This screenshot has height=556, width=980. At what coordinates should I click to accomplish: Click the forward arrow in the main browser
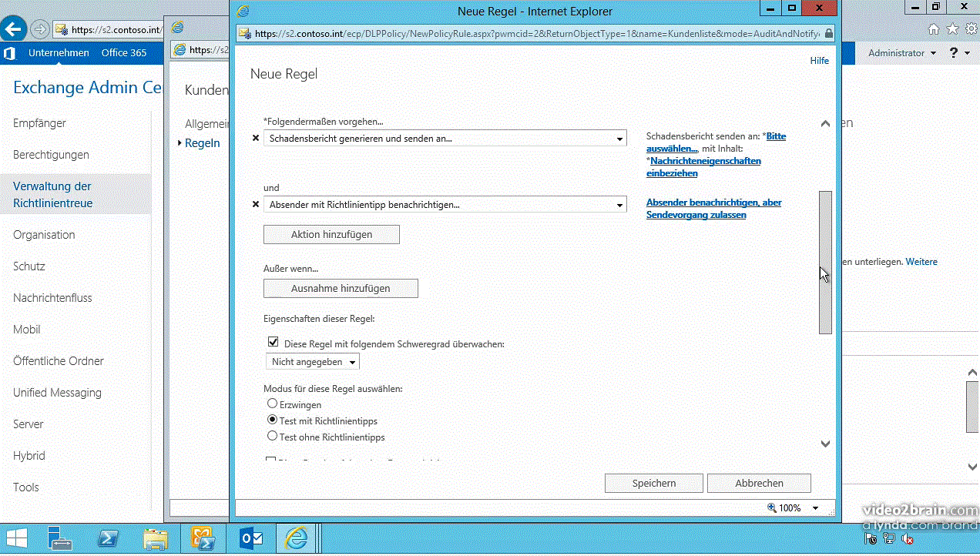[40, 29]
